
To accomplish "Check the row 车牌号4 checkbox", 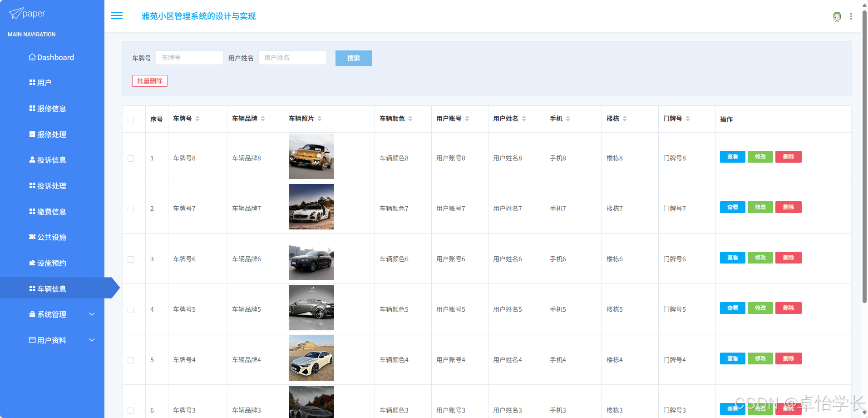I will (131, 360).
